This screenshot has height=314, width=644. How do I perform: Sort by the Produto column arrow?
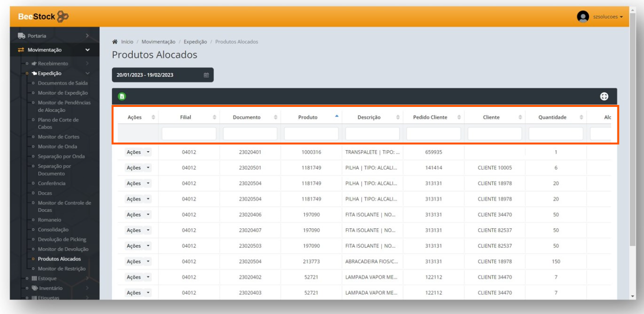point(336,117)
